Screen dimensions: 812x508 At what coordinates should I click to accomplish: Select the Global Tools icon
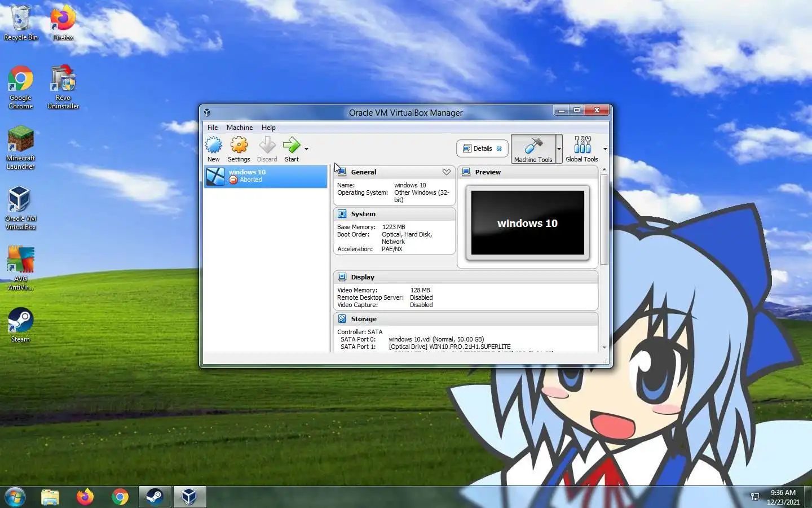tap(582, 149)
